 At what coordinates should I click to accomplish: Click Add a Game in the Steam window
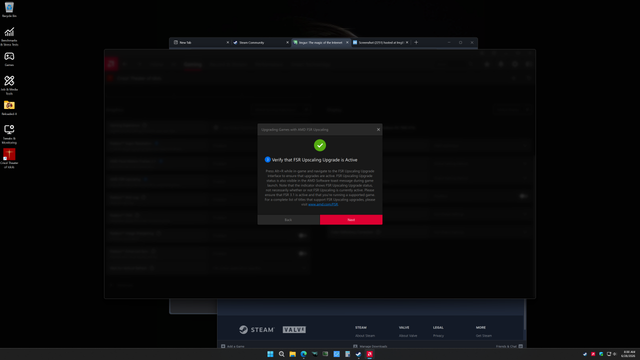(x=233, y=346)
